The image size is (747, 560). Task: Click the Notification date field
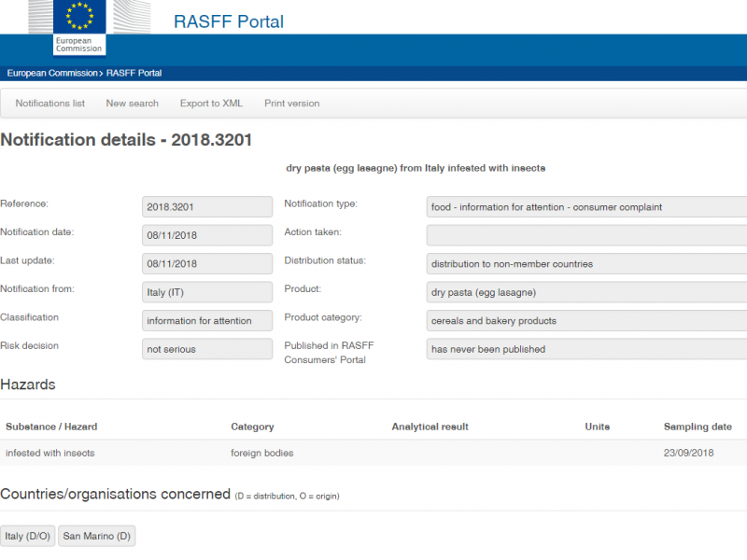click(x=207, y=235)
